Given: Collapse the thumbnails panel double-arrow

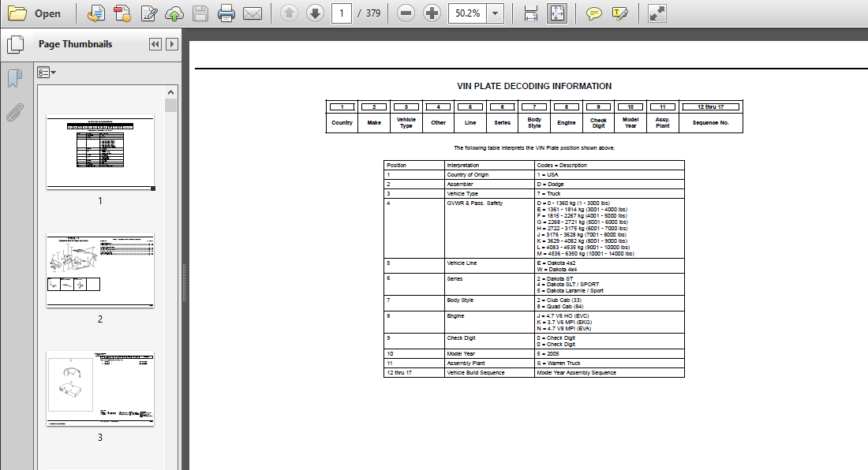Looking at the screenshot, I should coord(155,44).
